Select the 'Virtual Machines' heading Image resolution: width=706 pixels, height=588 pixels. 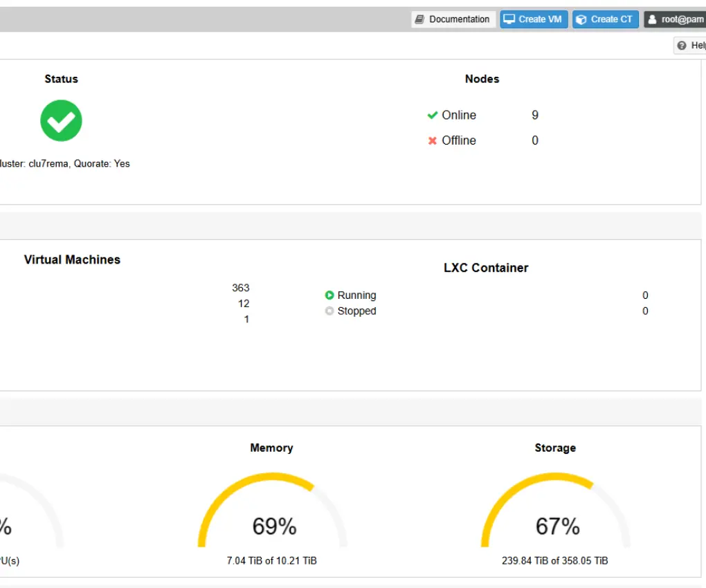coord(72,259)
